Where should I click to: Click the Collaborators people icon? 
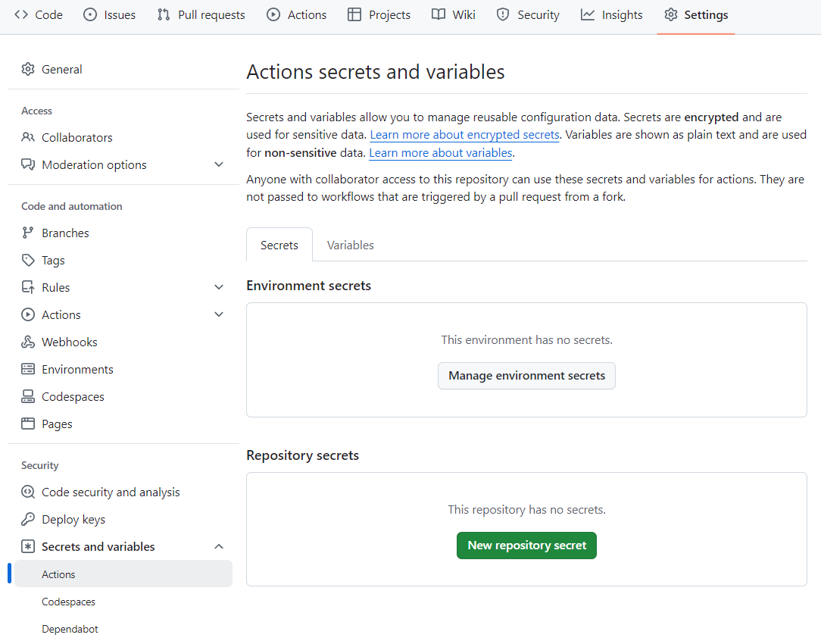pyautogui.click(x=28, y=137)
